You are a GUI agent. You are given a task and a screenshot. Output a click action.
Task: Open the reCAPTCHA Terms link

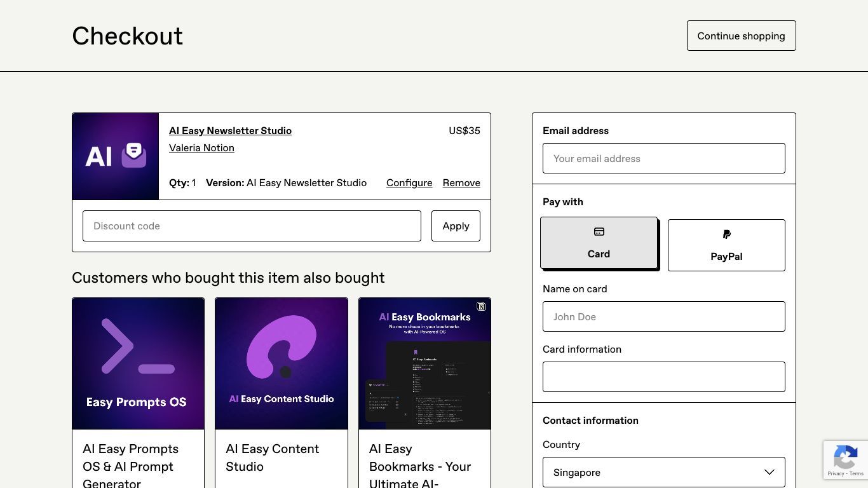pos(857,474)
